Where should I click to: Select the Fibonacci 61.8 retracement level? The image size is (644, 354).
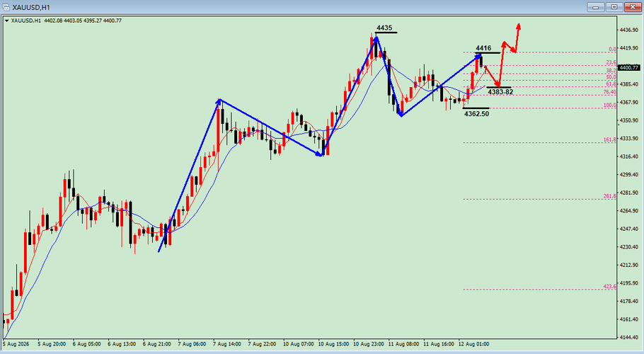pos(540,86)
